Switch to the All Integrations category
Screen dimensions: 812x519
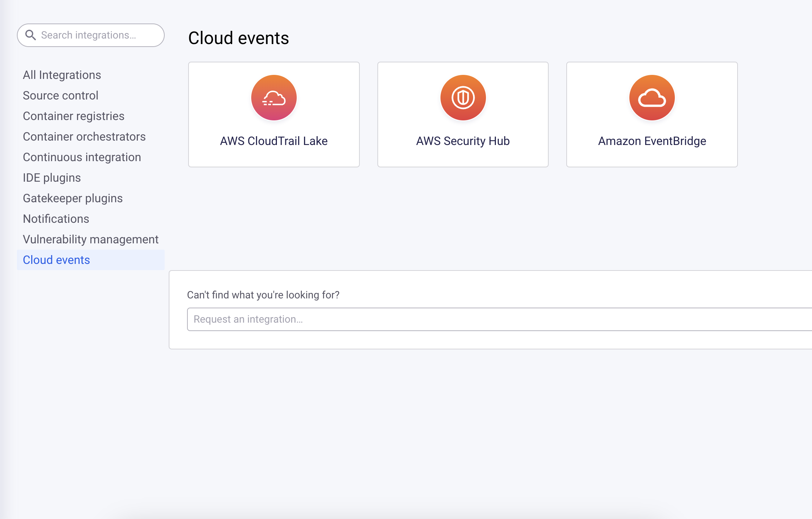62,75
